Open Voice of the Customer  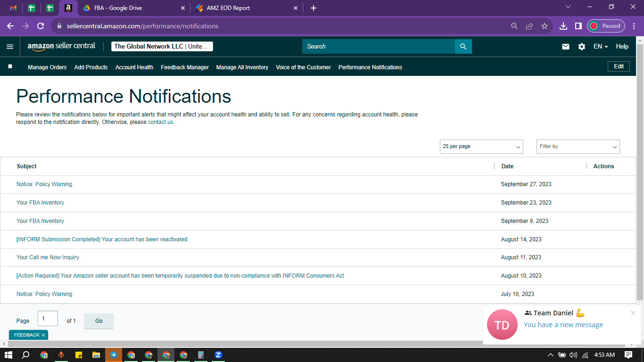[304, 67]
